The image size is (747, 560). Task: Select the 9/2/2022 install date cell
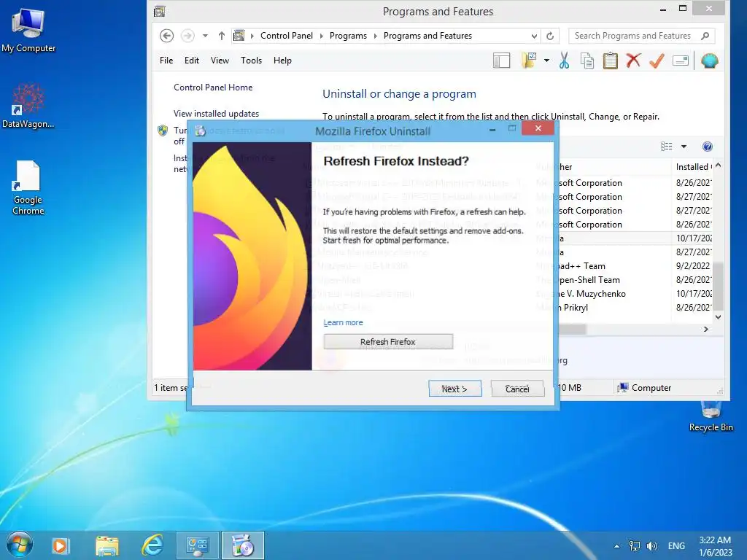(693, 265)
